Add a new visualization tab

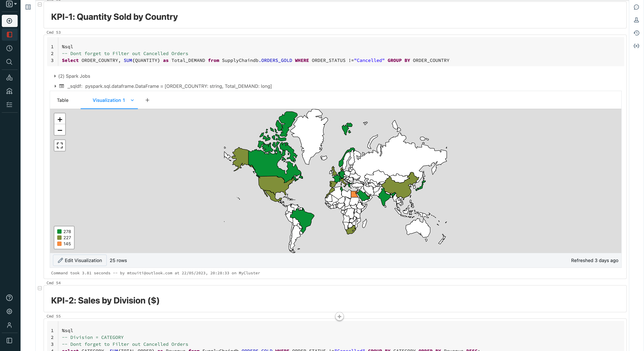click(x=147, y=100)
